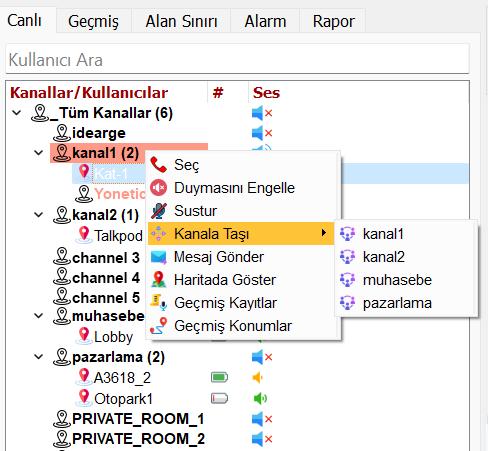488x451 pixels.
Task: Click the map pin Haritada Göster icon
Action: point(158,279)
